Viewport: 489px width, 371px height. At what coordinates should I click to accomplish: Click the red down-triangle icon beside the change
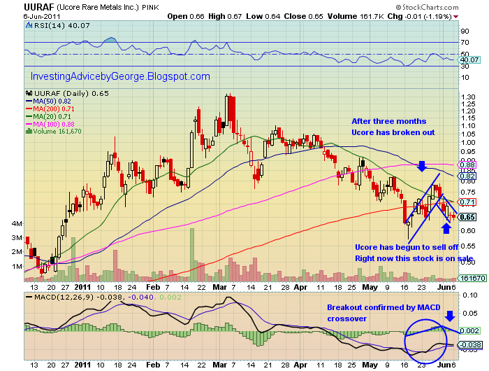[456, 17]
